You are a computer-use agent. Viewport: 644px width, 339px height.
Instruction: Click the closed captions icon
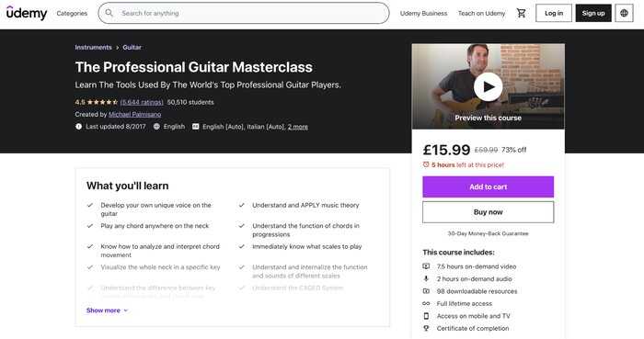click(195, 127)
